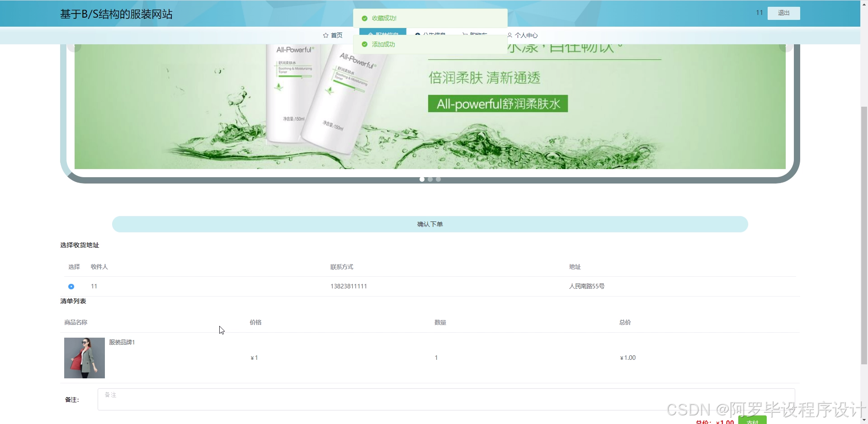Click the person icon beside 个人中心
868x424 pixels.
(509, 35)
